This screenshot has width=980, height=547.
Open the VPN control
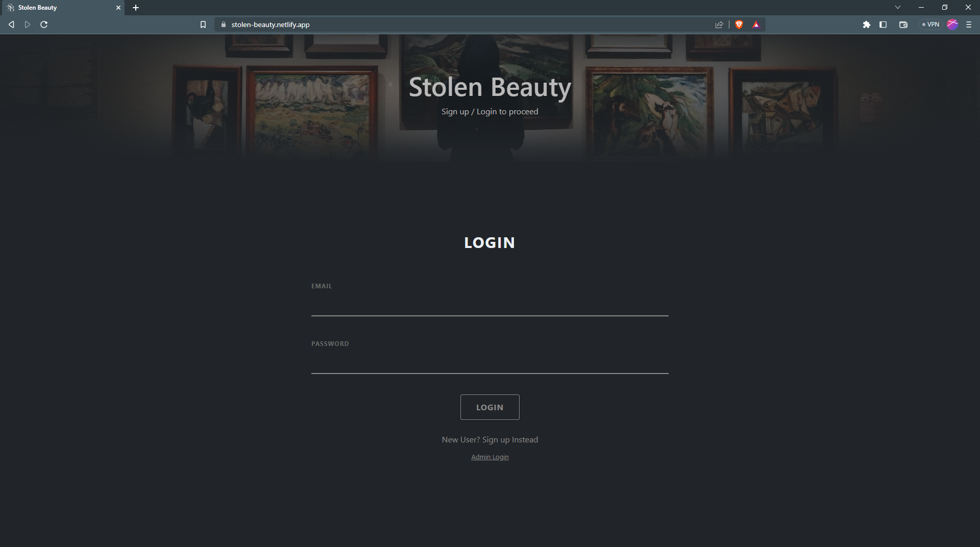930,24
